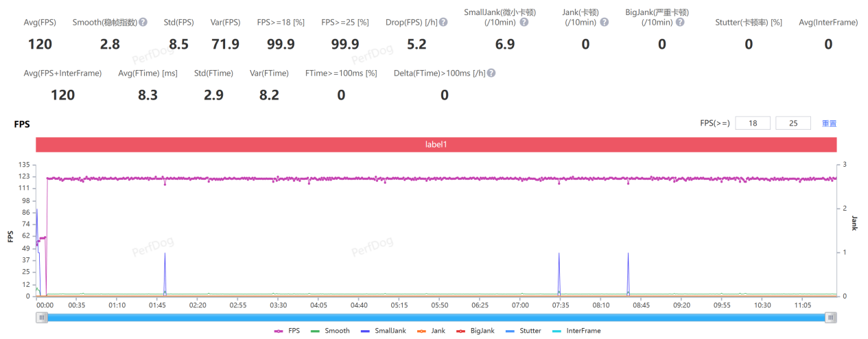The width and height of the screenshot is (868, 339).
Task: Click the Var(FTime) value 8.2
Action: click(x=269, y=95)
